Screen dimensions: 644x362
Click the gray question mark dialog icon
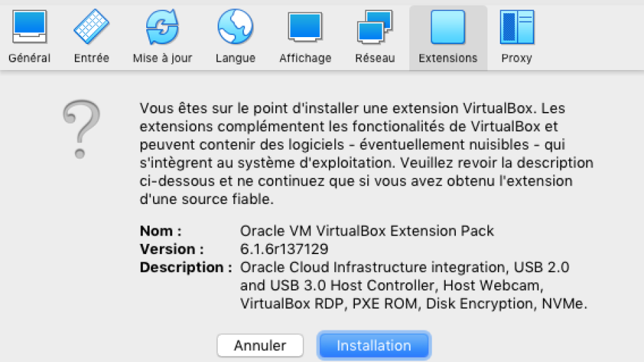pos(81,129)
